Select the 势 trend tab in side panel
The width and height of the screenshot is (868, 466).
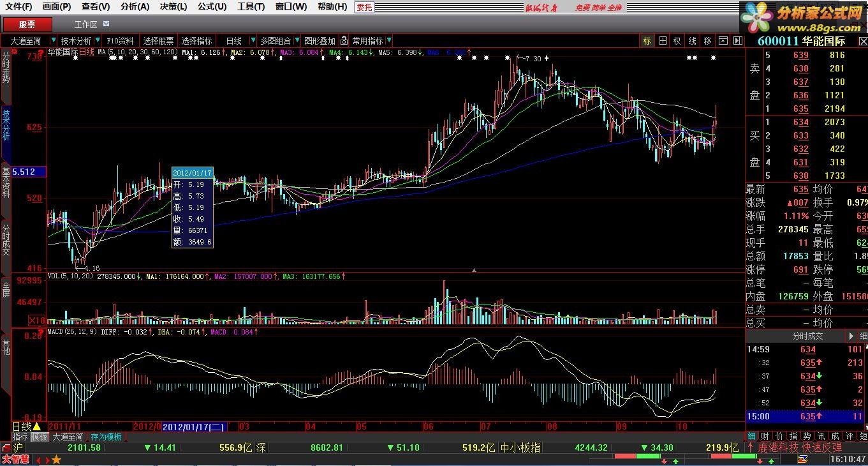click(807, 437)
